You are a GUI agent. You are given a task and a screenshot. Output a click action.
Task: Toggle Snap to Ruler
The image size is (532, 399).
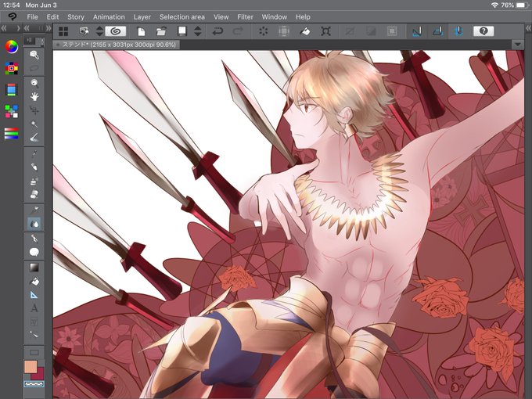pyautogui.click(x=417, y=31)
